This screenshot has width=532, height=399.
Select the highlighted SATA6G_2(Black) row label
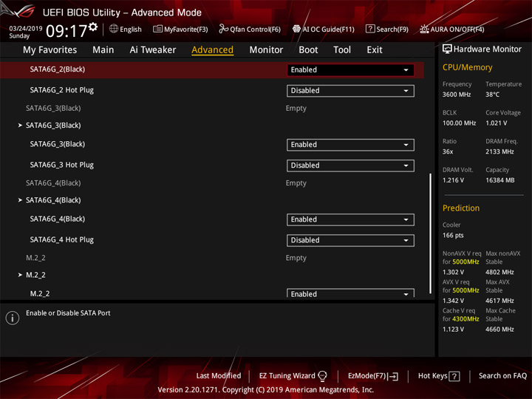(58, 69)
